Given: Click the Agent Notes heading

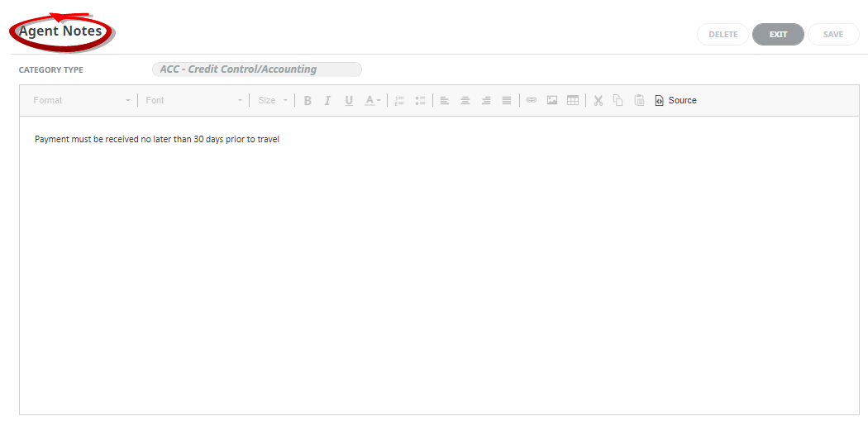Looking at the screenshot, I should [x=60, y=31].
